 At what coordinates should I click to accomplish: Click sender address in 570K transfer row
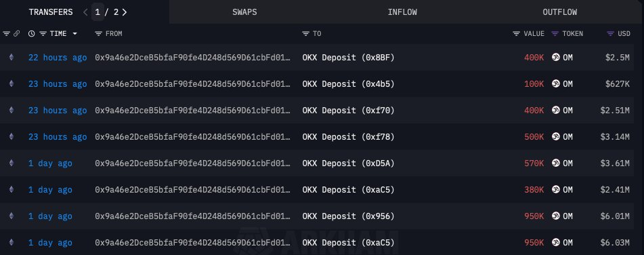coord(192,163)
